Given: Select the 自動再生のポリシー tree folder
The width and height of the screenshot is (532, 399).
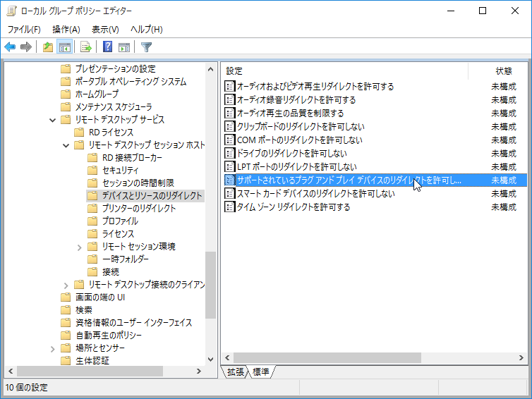Looking at the screenshot, I should click(x=109, y=336).
